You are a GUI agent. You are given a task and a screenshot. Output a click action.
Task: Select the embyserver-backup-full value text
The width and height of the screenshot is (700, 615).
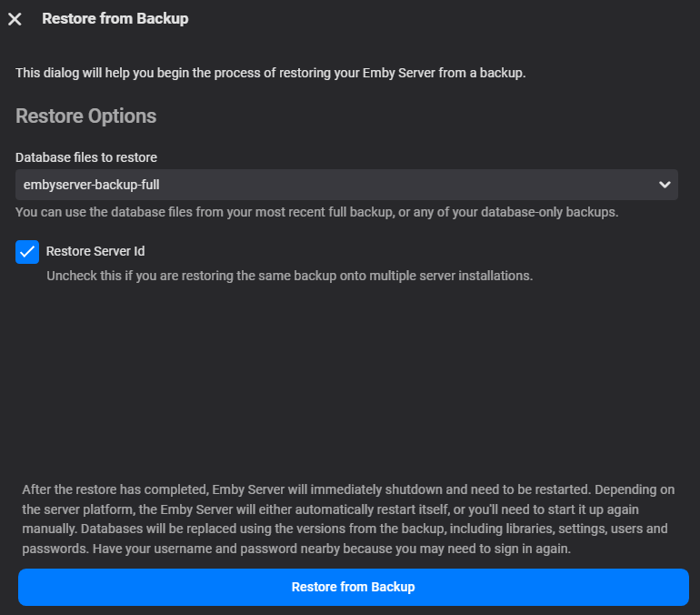tap(92, 186)
